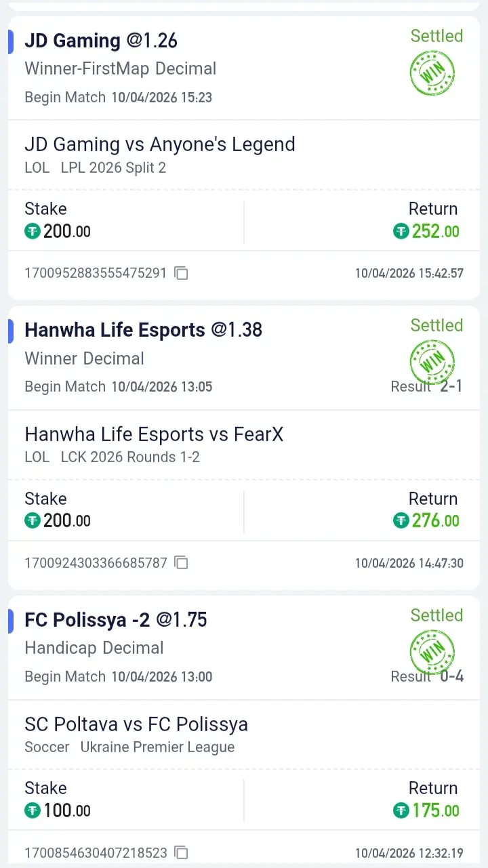Copy bet ID 1700924303366685787 using copy icon
Image resolution: width=488 pixels, height=868 pixels.
tap(181, 563)
